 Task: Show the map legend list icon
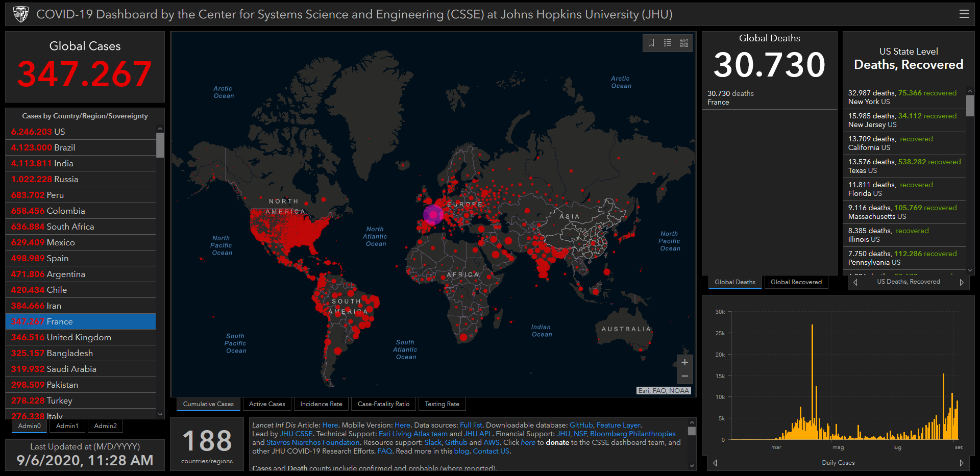click(x=668, y=43)
